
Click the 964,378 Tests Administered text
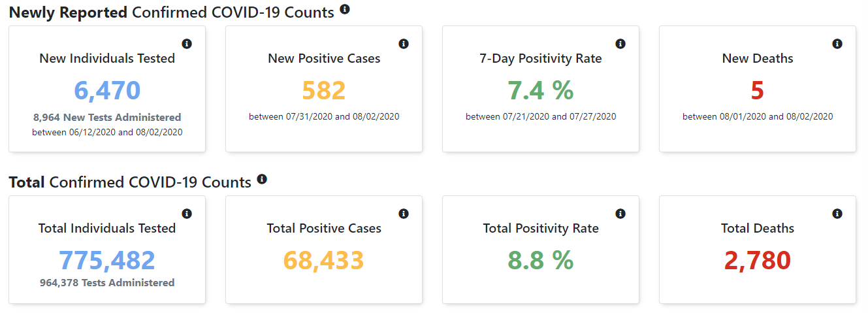click(107, 283)
